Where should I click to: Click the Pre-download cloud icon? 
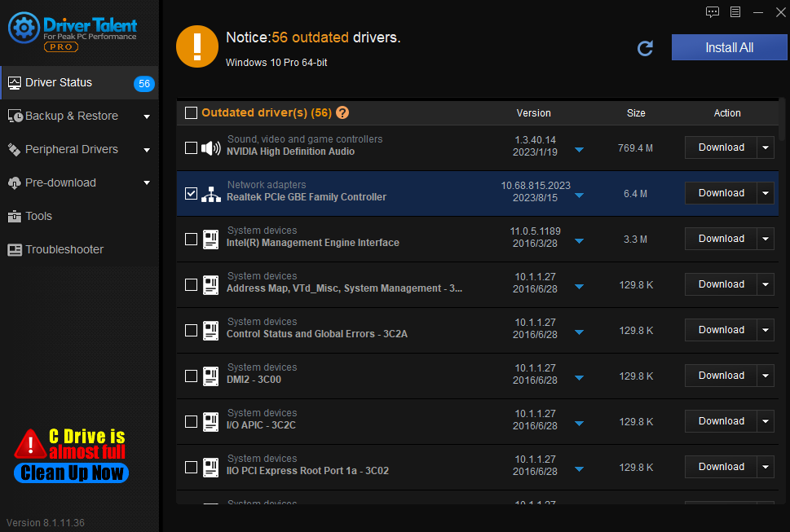click(15, 182)
